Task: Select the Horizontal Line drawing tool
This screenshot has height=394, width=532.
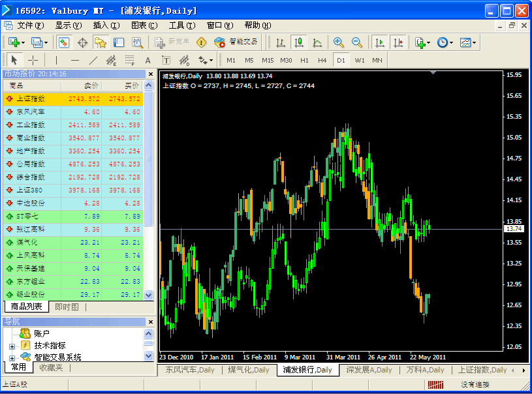Action: (75, 61)
